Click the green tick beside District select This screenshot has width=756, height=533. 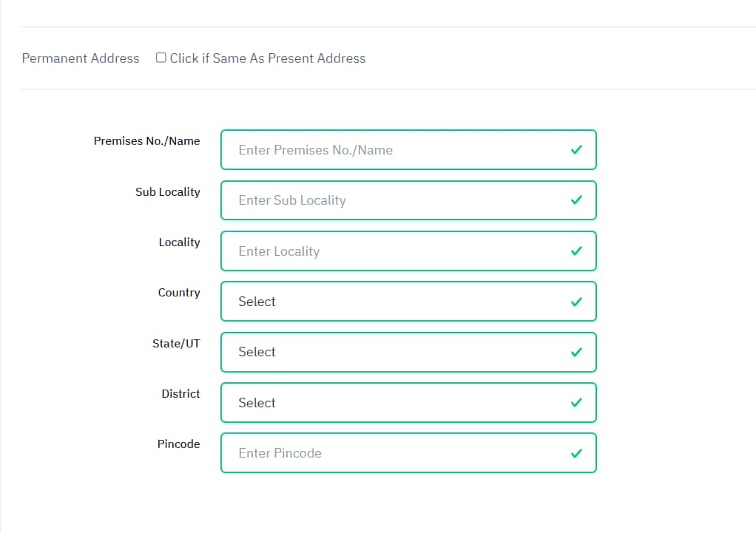(x=576, y=402)
